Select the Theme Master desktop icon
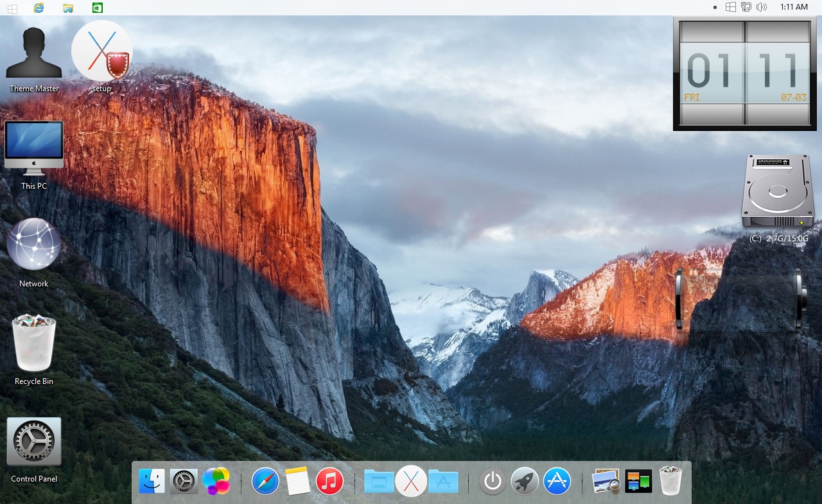 pyautogui.click(x=34, y=60)
